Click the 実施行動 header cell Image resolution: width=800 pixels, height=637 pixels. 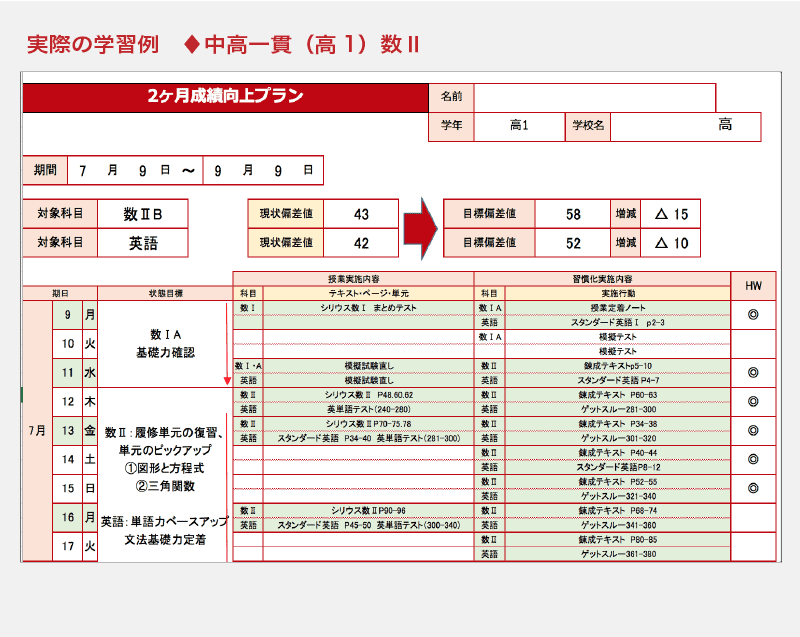pos(618,293)
